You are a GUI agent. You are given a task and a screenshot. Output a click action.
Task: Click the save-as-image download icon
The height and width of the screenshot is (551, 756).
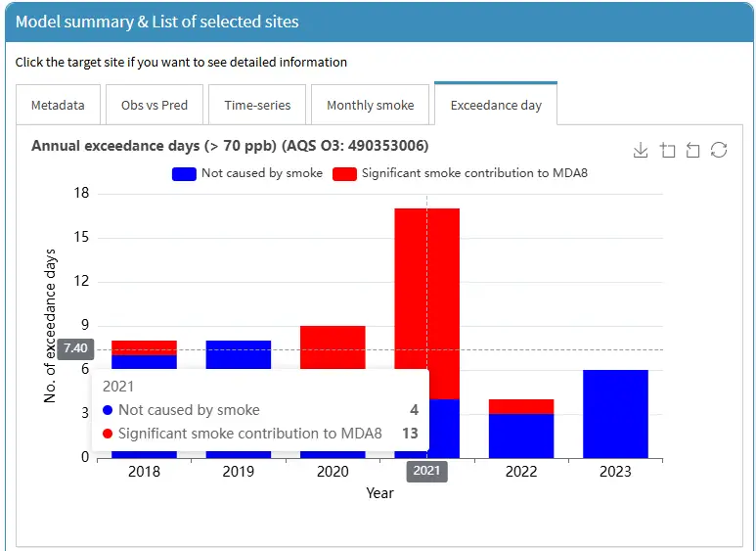pyautogui.click(x=641, y=150)
